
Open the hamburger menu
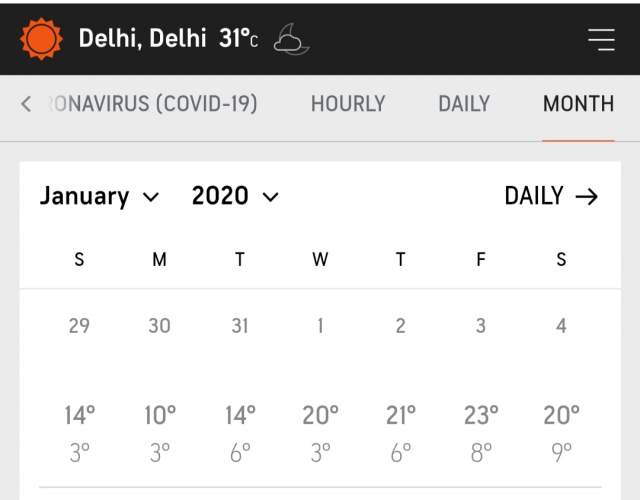tap(601, 39)
